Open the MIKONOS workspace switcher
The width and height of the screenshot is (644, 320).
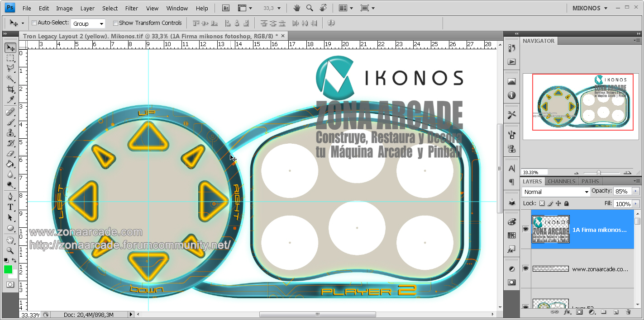[x=590, y=8]
